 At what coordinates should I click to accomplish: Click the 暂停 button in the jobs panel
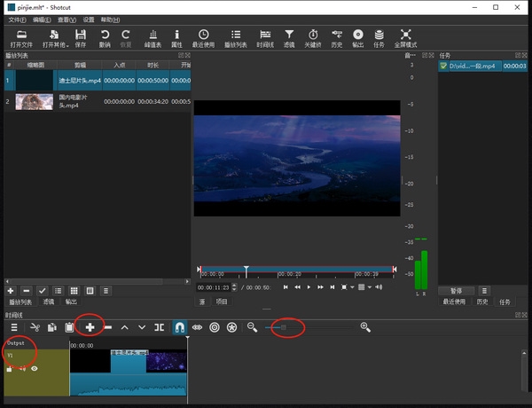pyautogui.click(x=456, y=290)
